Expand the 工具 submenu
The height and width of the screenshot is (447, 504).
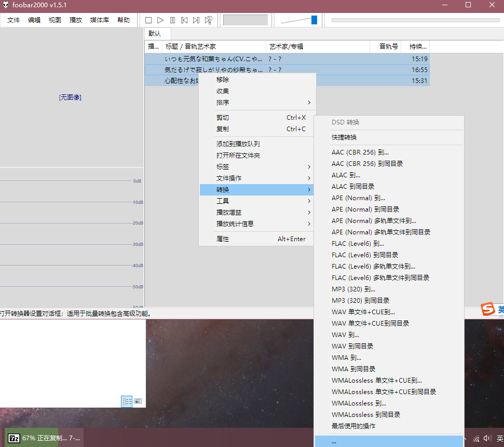(x=256, y=201)
